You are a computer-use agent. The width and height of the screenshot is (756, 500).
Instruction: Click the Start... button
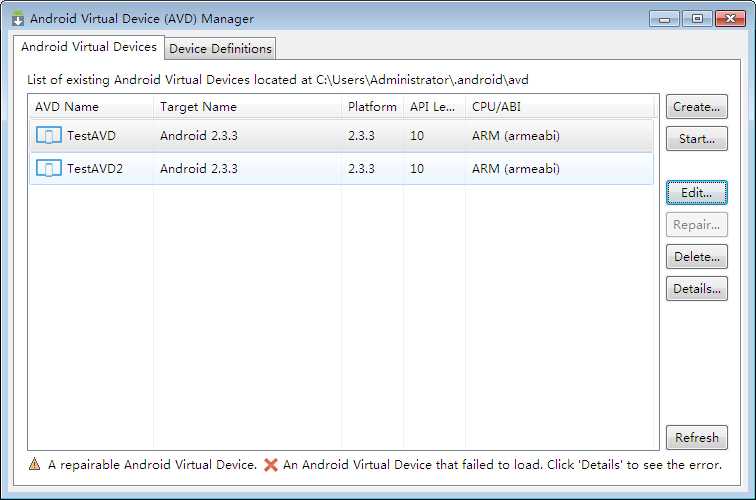697,139
